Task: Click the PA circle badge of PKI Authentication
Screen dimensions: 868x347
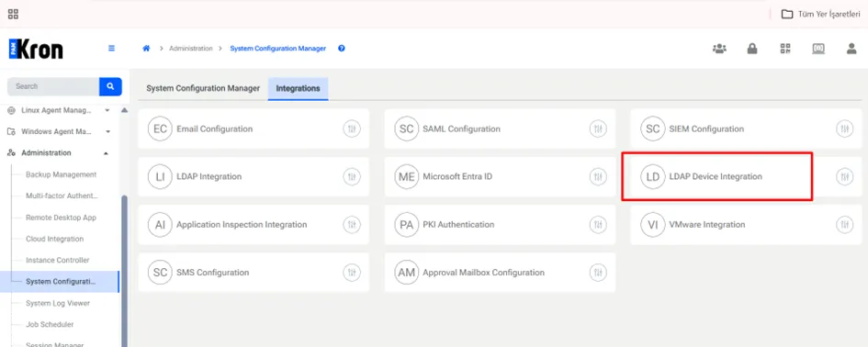Action: (406, 225)
